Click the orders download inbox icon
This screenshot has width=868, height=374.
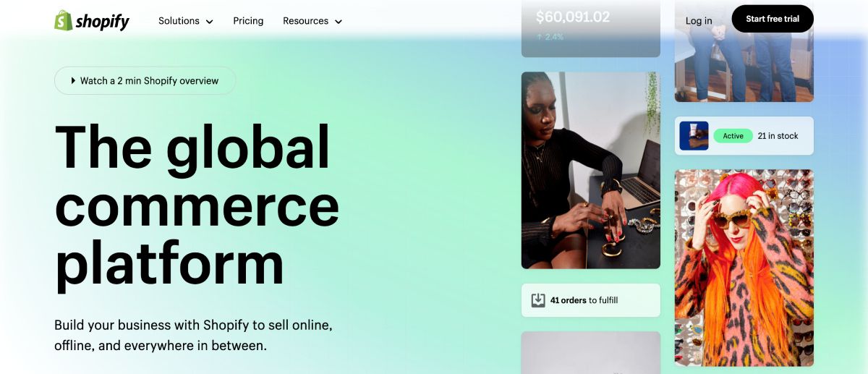(538, 300)
